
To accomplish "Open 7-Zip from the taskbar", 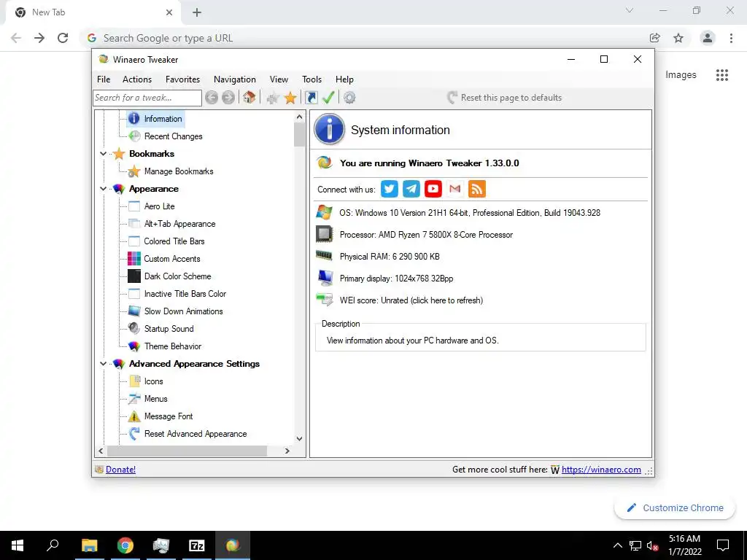I will 197,545.
